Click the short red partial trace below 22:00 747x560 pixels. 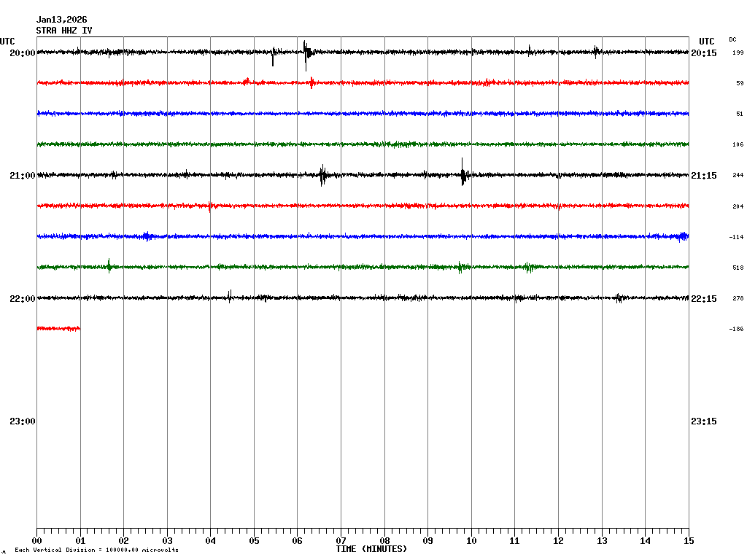[x=58, y=329]
